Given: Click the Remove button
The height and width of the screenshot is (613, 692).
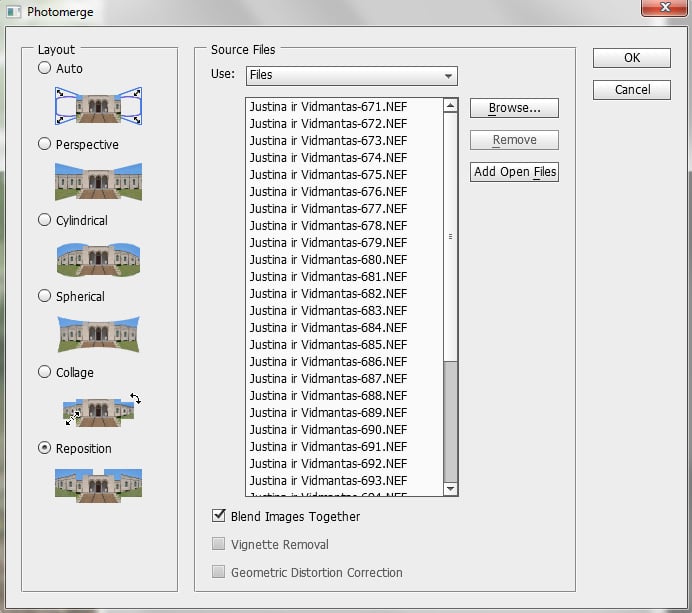Looking at the screenshot, I should point(514,140).
